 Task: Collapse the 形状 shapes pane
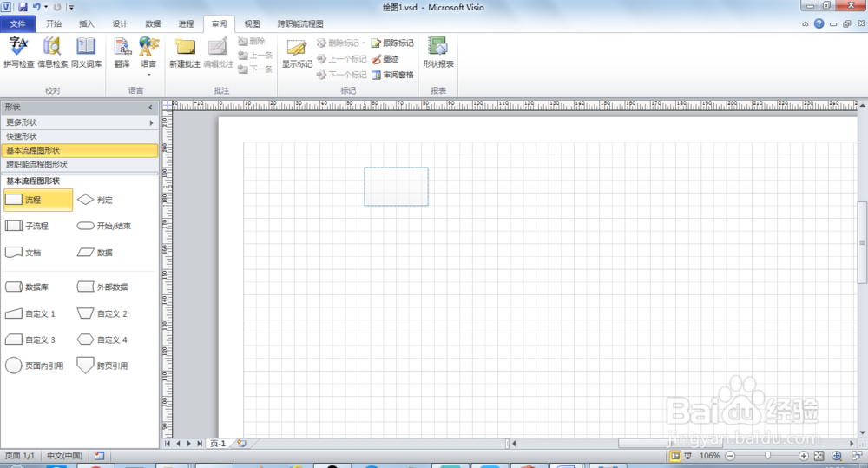click(x=150, y=107)
